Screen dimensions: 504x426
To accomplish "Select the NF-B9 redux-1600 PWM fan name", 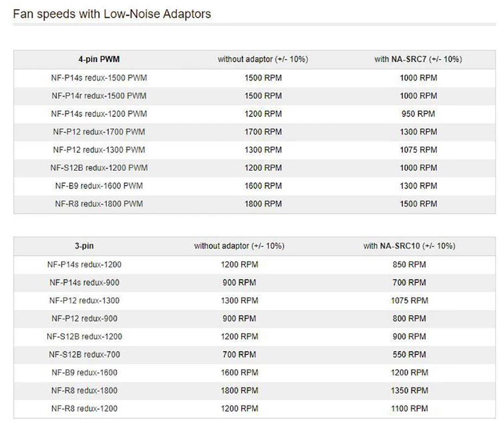I will (x=99, y=186).
